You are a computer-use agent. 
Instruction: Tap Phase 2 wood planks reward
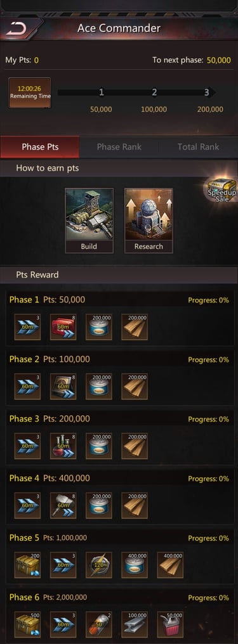point(135,387)
